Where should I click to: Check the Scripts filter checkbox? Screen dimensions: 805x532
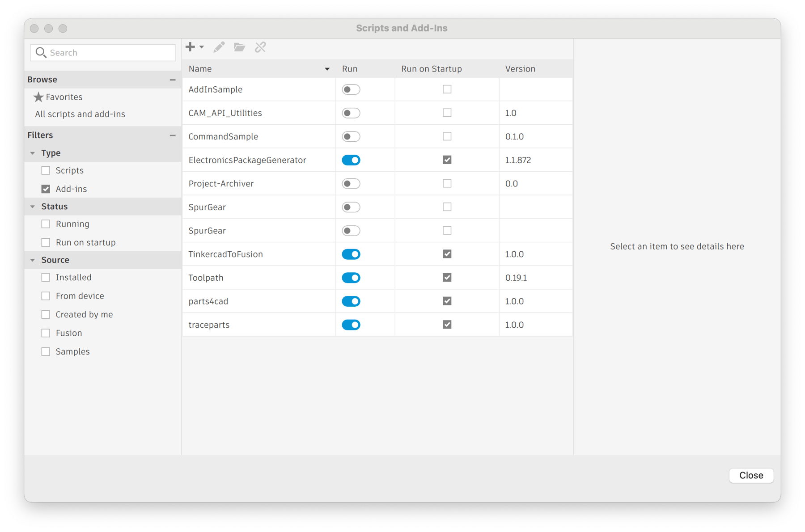46,170
